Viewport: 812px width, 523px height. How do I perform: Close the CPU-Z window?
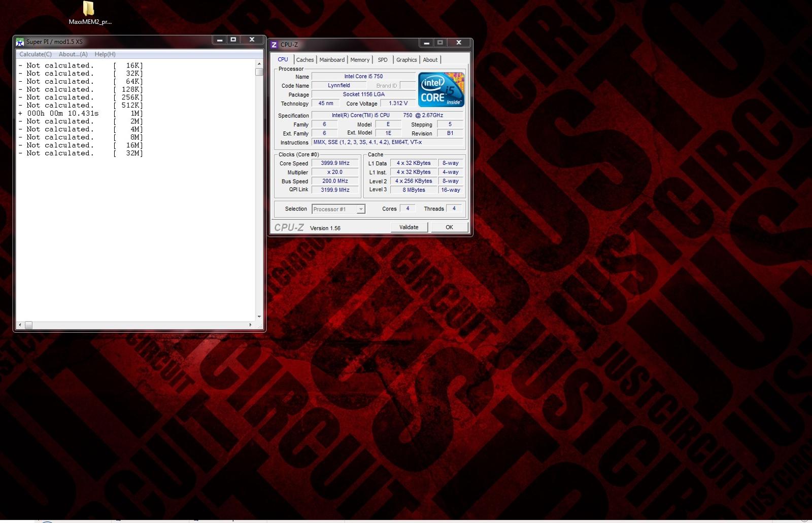[x=459, y=43]
